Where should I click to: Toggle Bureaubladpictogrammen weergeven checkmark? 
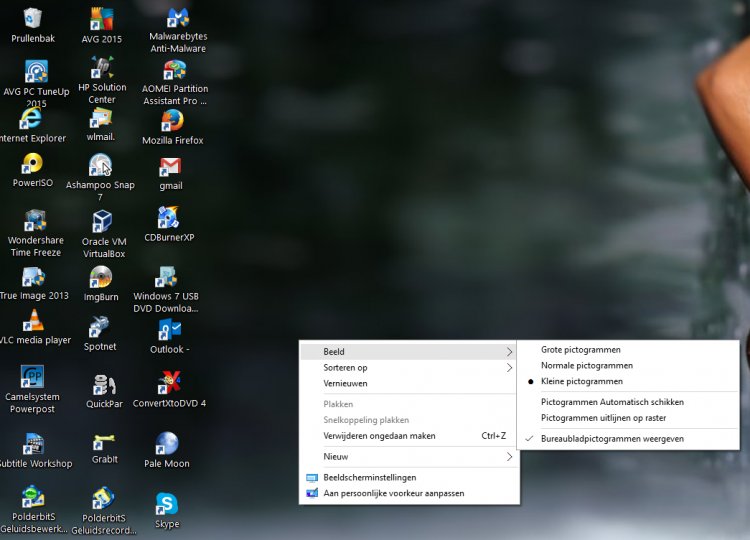612,439
